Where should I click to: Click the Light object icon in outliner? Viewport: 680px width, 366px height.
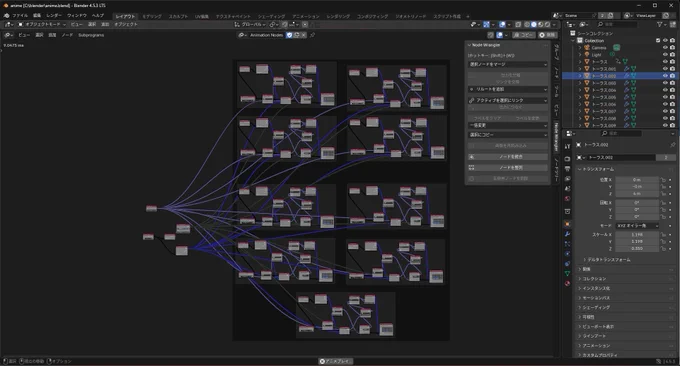[x=587, y=55]
